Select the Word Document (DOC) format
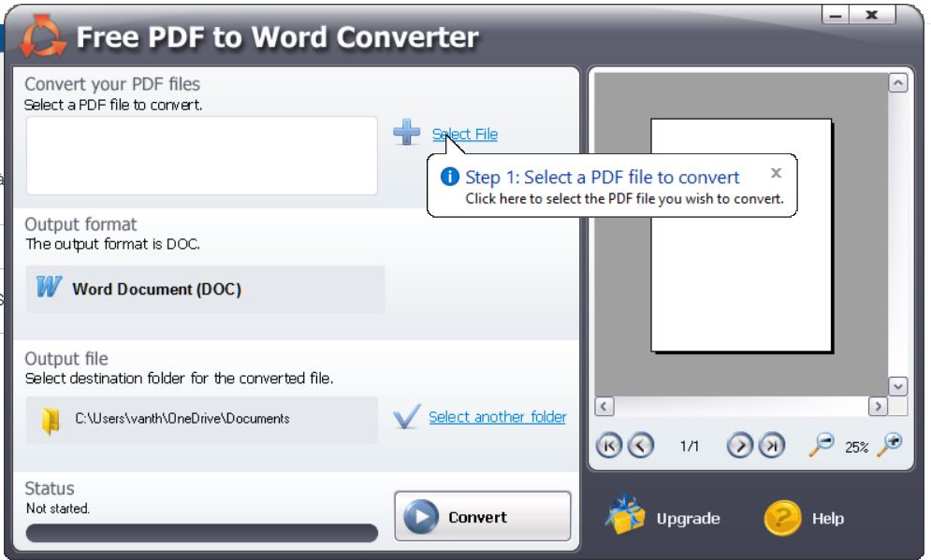This screenshot has width=931, height=560. 206,289
